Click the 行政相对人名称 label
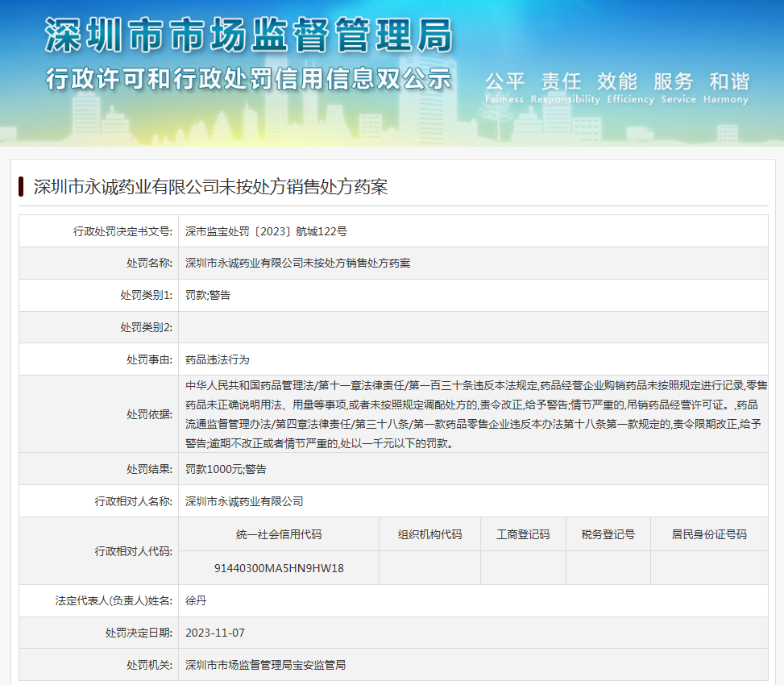The width and height of the screenshot is (784, 685). coord(134,501)
